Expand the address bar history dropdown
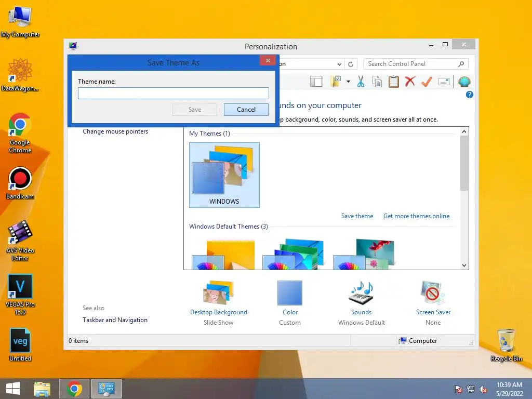Screen dimensions: 532x399 tap(339, 64)
